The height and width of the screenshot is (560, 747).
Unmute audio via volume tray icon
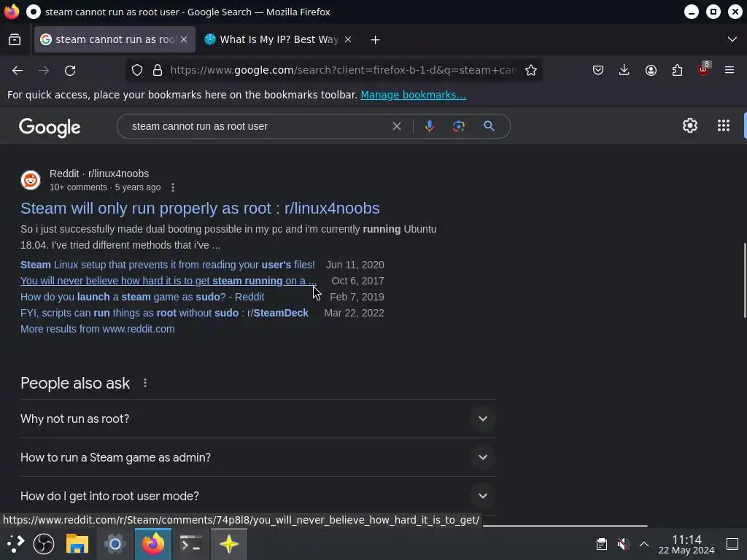coord(623,544)
